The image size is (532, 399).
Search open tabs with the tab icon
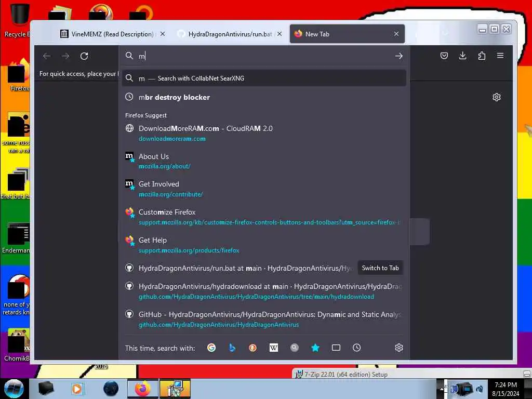pos(336,348)
